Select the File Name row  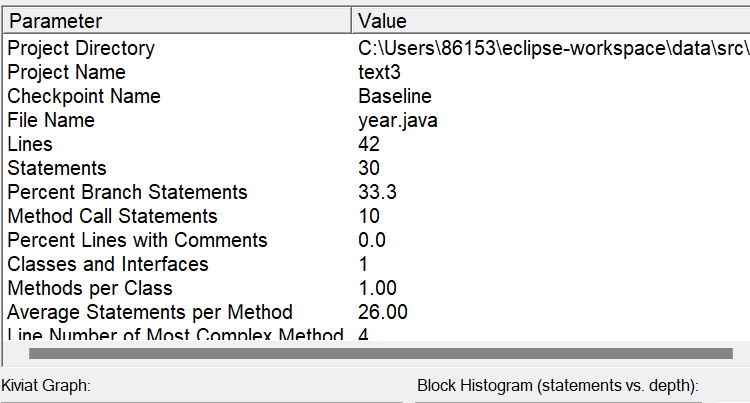[51, 120]
